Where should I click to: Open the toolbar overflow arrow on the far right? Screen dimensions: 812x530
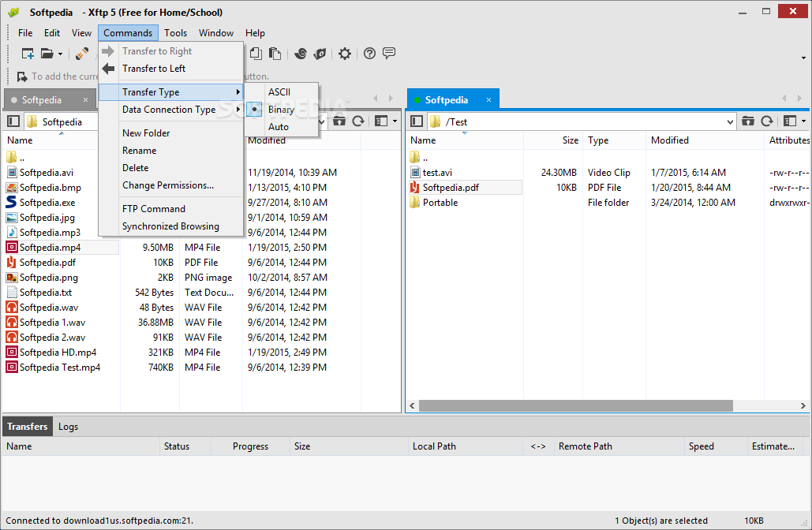tap(803, 58)
